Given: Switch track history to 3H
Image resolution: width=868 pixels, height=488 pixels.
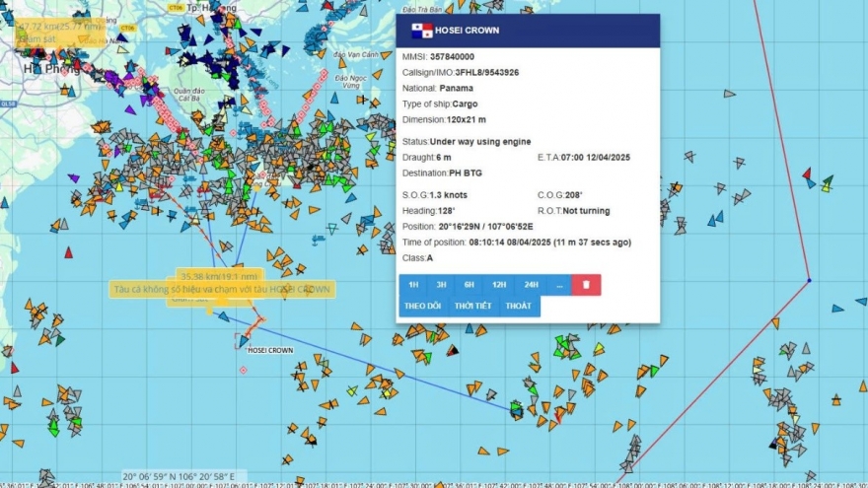Looking at the screenshot, I should pos(441,284).
